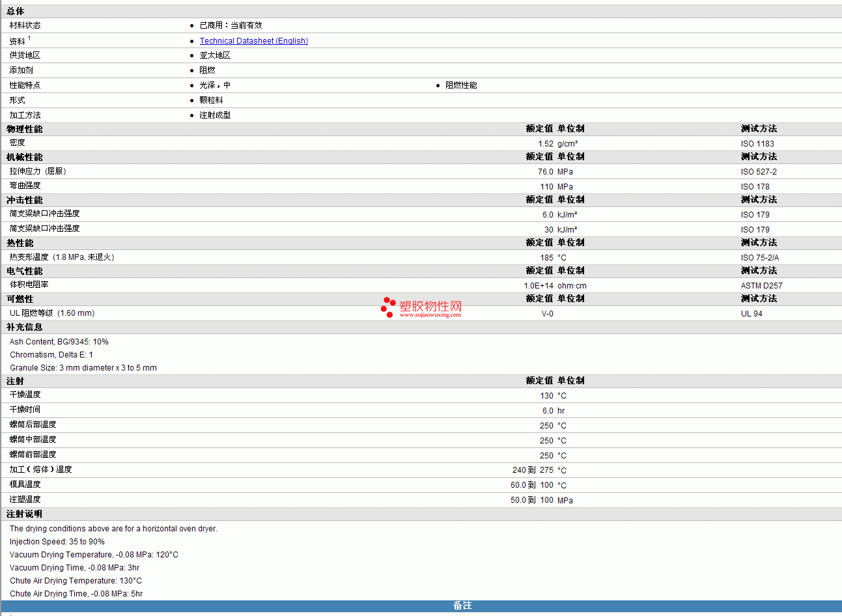This screenshot has height=616, width=842.
Task: Select the 模具温度 row label
Action: coord(25,484)
